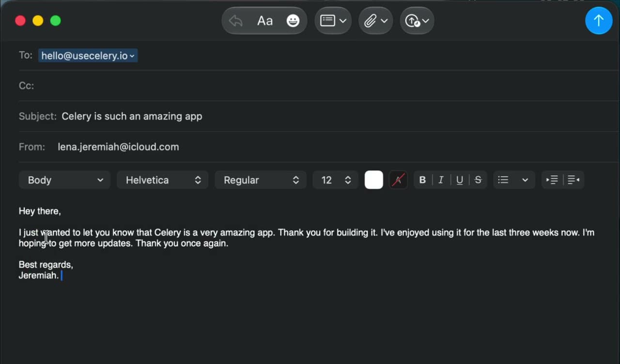620x364 pixels.
Task: Toggle bold formatting
Action: (x=422, y=180)
